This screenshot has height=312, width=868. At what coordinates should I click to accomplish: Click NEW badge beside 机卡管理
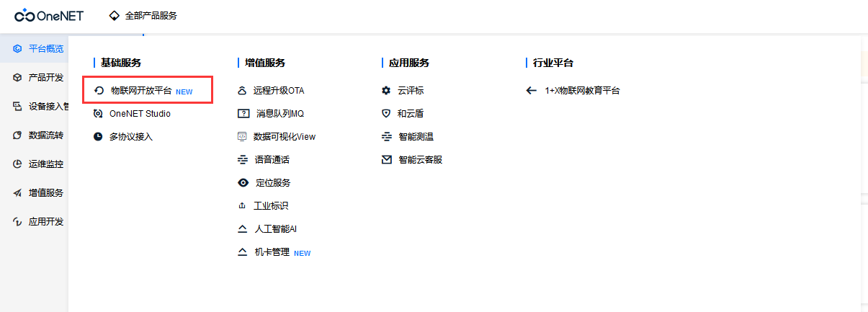pos(303,254)
